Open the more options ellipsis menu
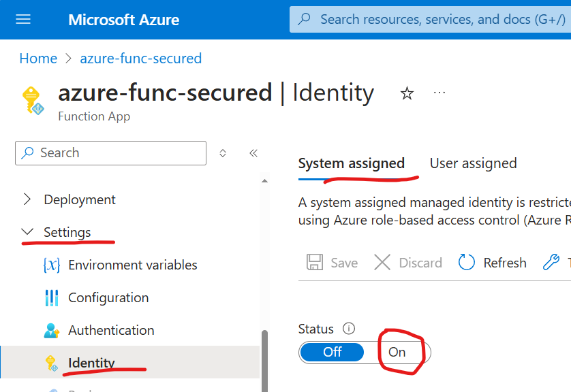This screenshot has width=571, height=392. click(x=439, y=93)
